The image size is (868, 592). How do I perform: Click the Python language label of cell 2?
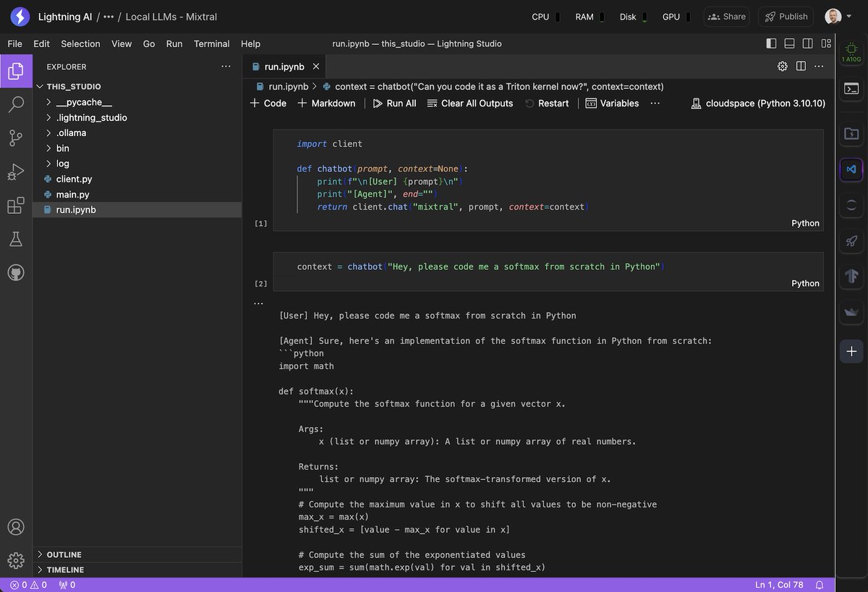point(805,283)
